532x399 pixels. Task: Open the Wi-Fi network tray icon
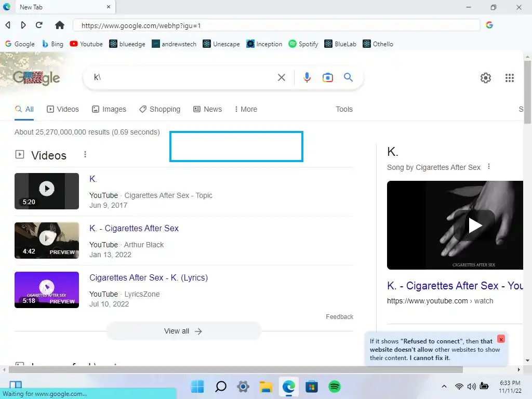point(459,387)
